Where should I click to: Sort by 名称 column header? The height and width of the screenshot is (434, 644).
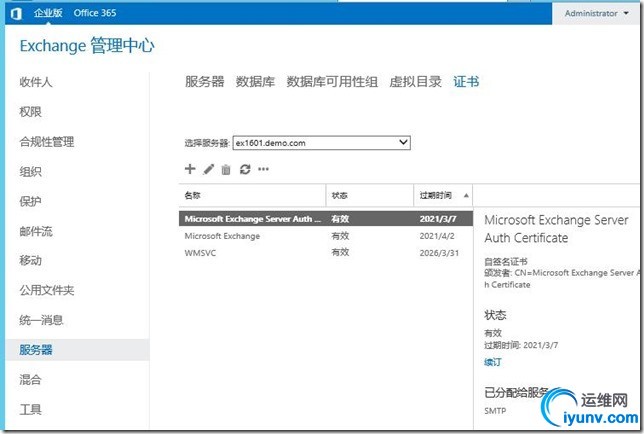pos(252,195)
